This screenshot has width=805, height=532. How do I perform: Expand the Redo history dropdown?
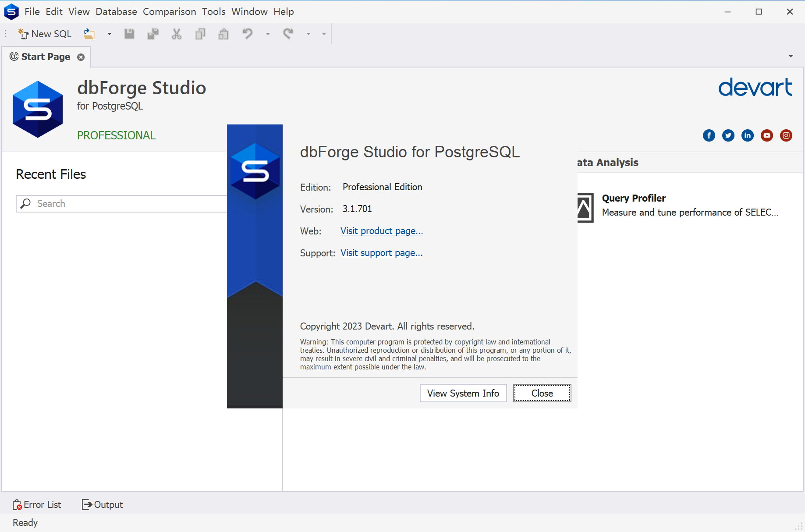(308, 34)
